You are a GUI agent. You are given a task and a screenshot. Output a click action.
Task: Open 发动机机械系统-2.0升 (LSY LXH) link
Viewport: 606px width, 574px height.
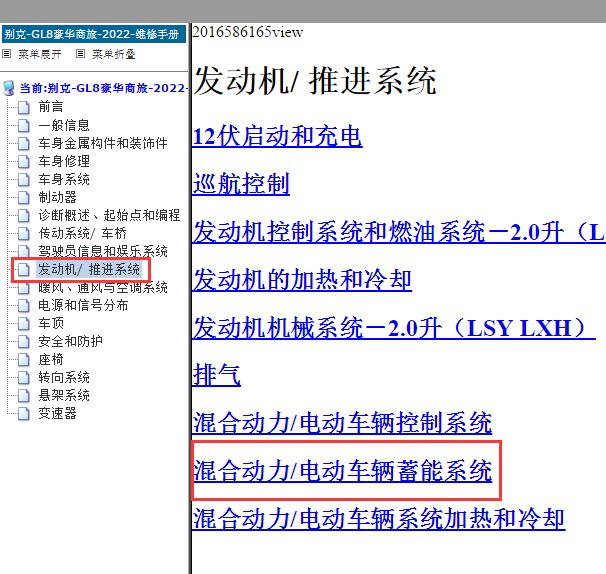(x=394, y=328)
